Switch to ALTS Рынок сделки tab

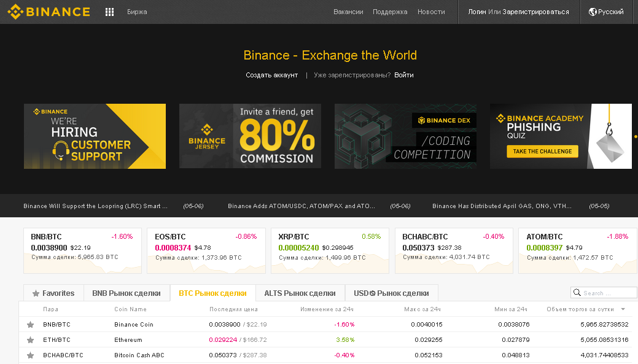click(300, 293)
